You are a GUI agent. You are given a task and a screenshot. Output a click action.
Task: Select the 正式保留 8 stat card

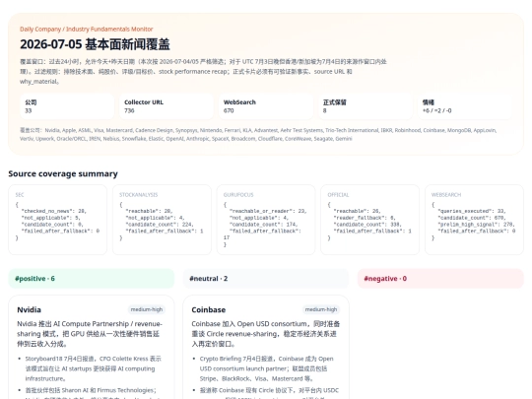click(x=366, y=106)
